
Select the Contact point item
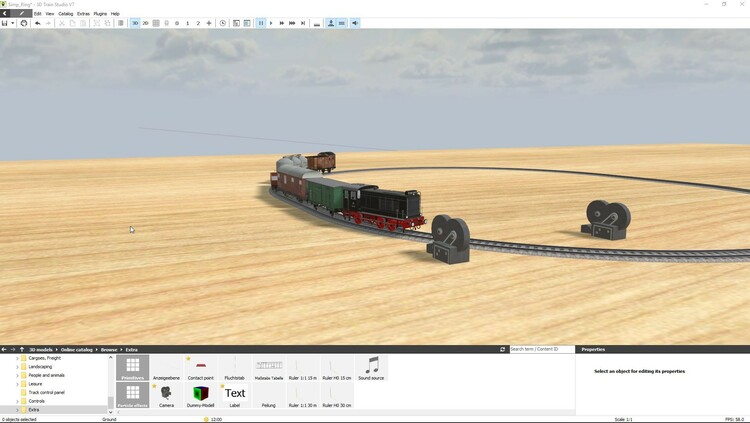(200, 368)
